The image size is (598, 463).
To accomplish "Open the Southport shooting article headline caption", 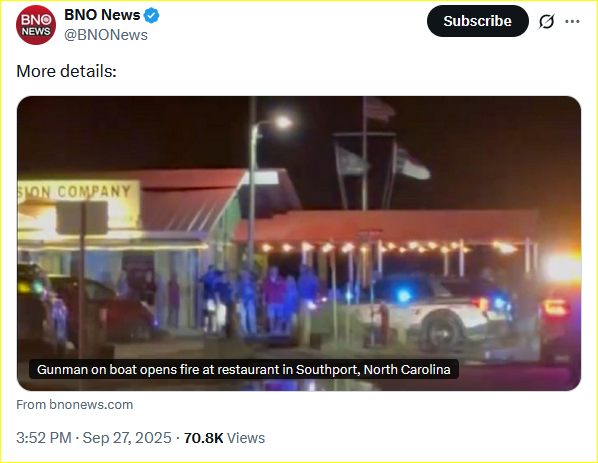I will click(x=244, y=370).
